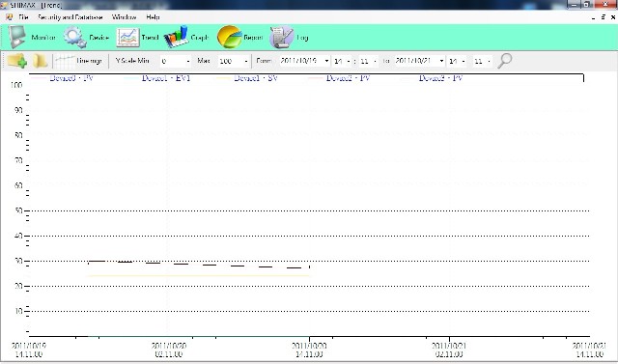Restore the inner Trend child window

tap(603, 17)
